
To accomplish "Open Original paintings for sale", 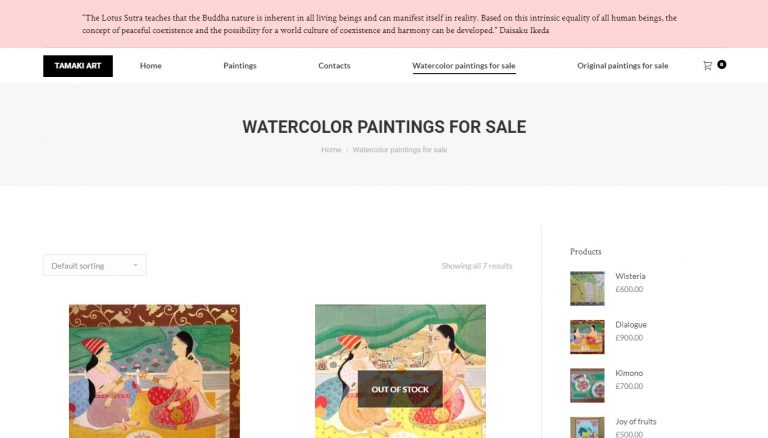I will pos(623,66).
